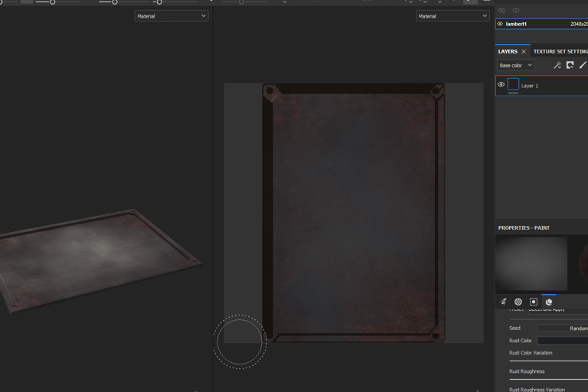Open the Material properties tab icon
The image size is (588, 392).
pyautogui.click(x=549, y=302)
